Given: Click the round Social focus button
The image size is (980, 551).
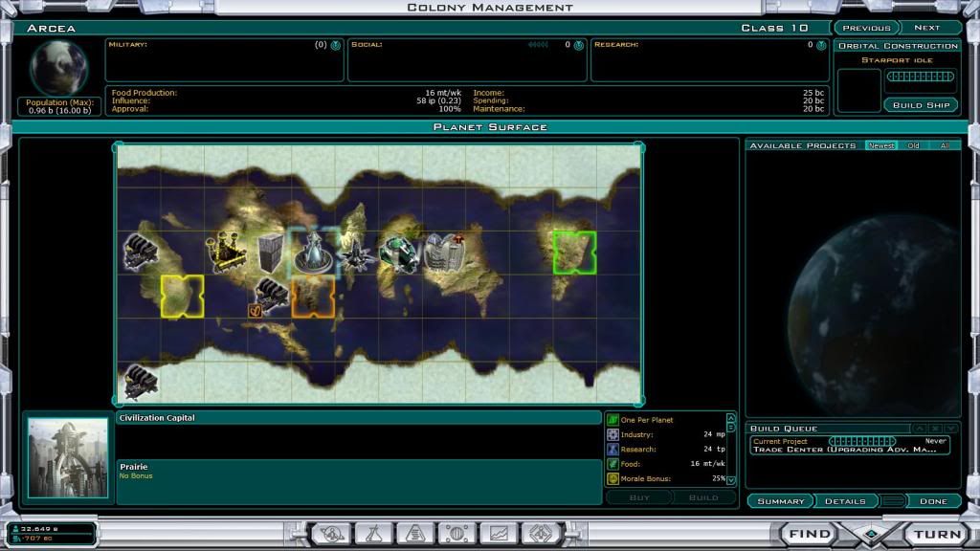Looking at the screenshot, I should pos(579,45).
